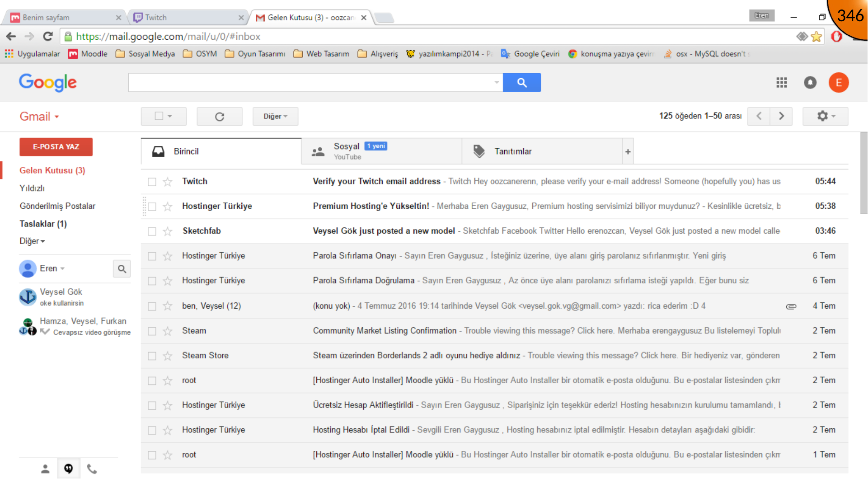The height and width of the screenshot is (488, 868).
Task: Click the browser reload button
Action: point(48,37)
